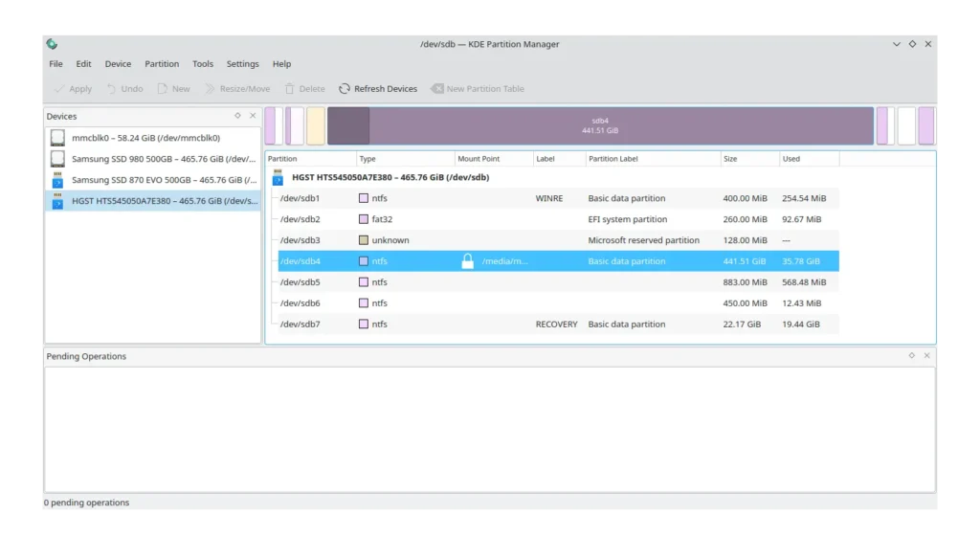Click the lock icon on sdb4
The image size is (980, 560).
[467, 261]
